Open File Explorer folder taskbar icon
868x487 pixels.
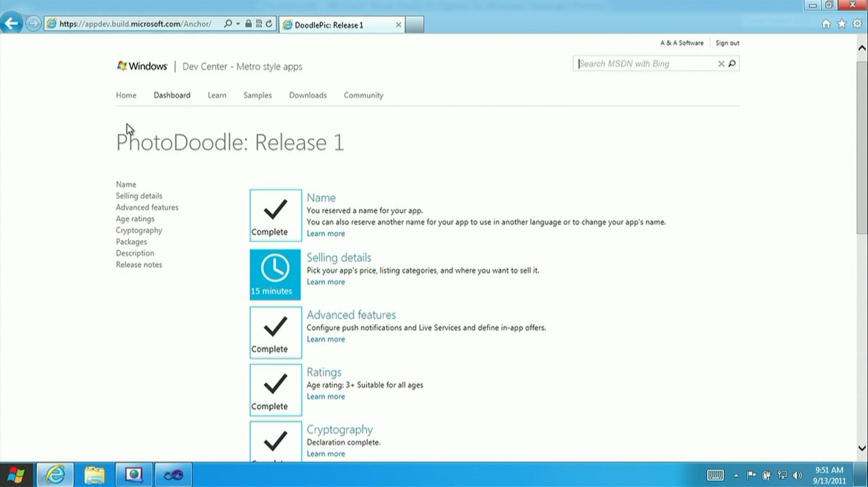[94, 475]
